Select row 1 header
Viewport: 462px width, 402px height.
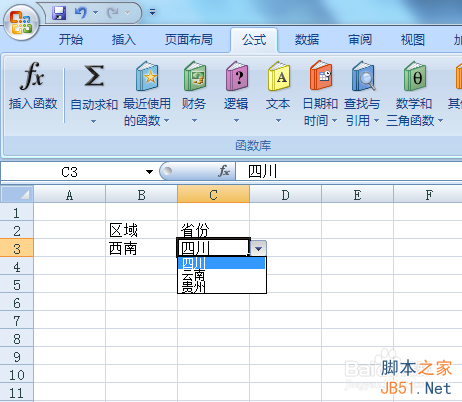tap(17, 212)
